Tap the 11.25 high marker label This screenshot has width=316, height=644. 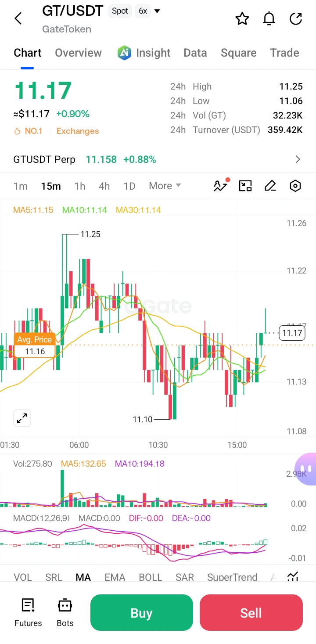coord(90,234)
